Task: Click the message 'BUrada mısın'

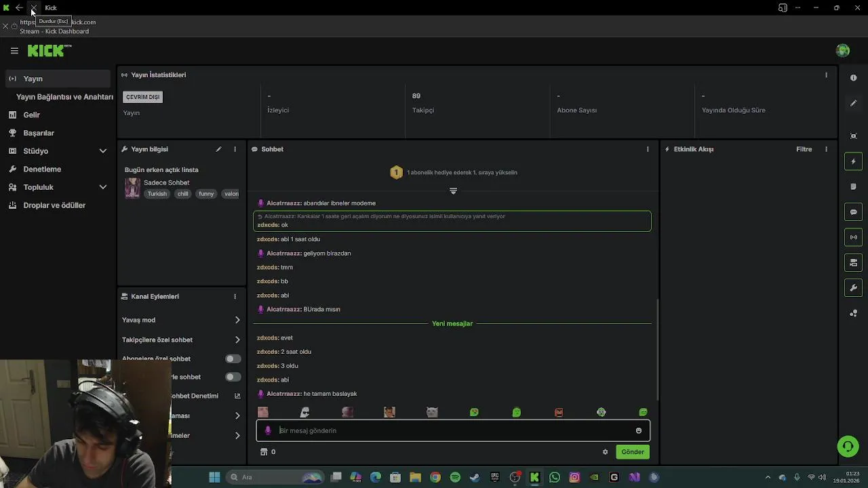Action: pos(322,309)
